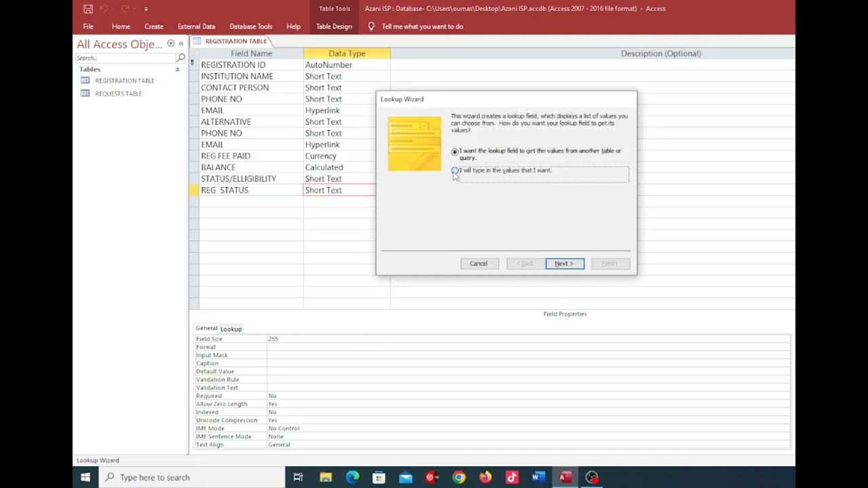
Task: Click the Calculated data type cell
Action: (x=347, y=167)
